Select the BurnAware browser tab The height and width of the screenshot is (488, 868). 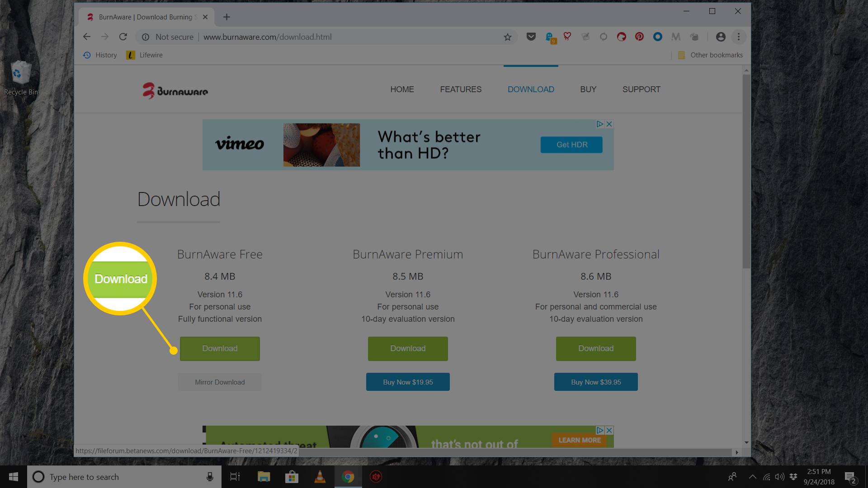click(147, 17)
